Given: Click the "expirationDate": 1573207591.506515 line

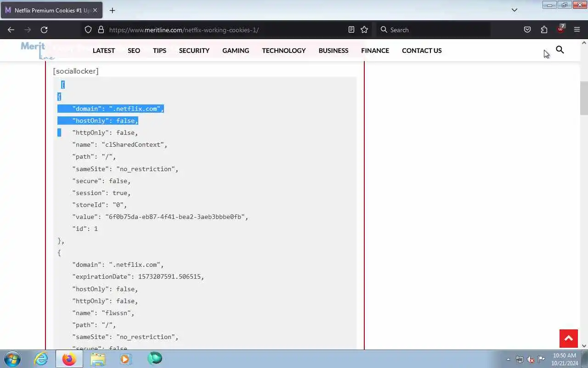Looking at the screenshot, I should pos(138,276).
